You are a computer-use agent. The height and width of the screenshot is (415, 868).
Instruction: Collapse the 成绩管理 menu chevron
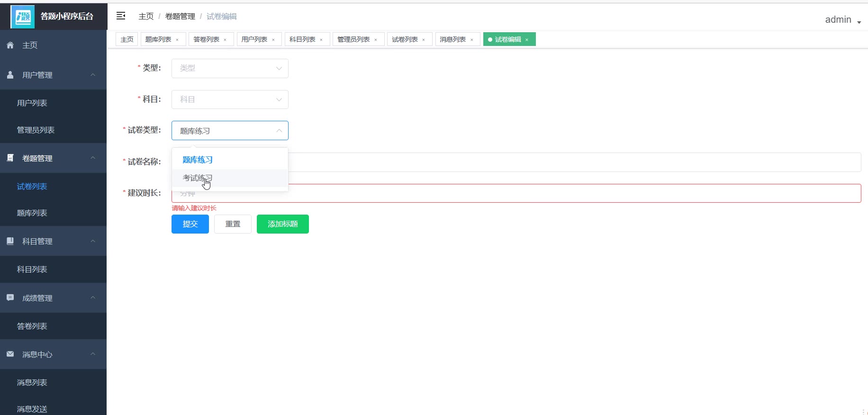(93, 298)
